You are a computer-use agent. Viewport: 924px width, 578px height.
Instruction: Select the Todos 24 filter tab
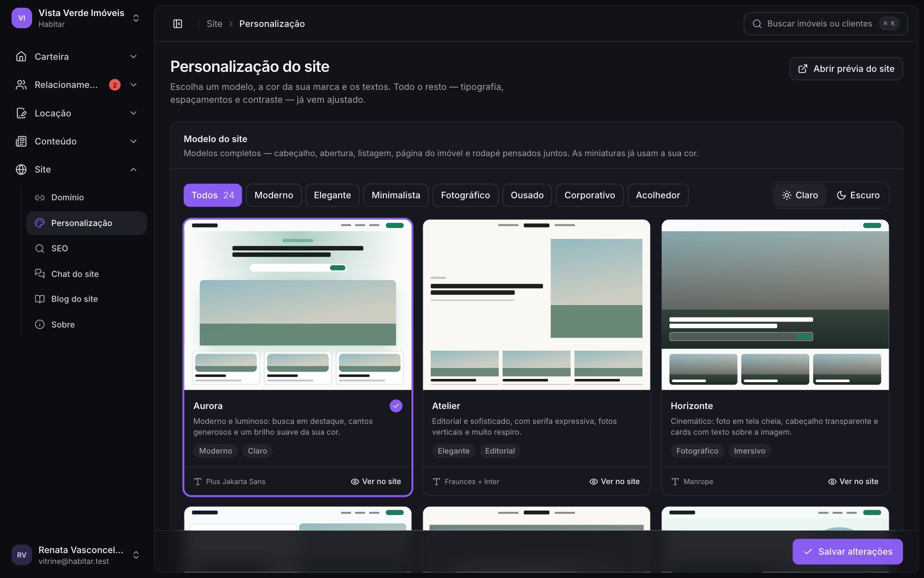click(x=213, y=195)
